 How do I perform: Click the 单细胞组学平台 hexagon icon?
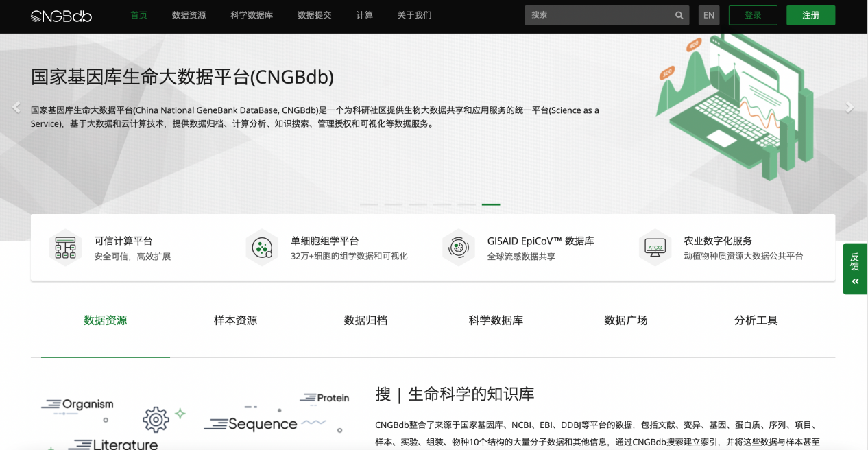(x=262, y=248)
